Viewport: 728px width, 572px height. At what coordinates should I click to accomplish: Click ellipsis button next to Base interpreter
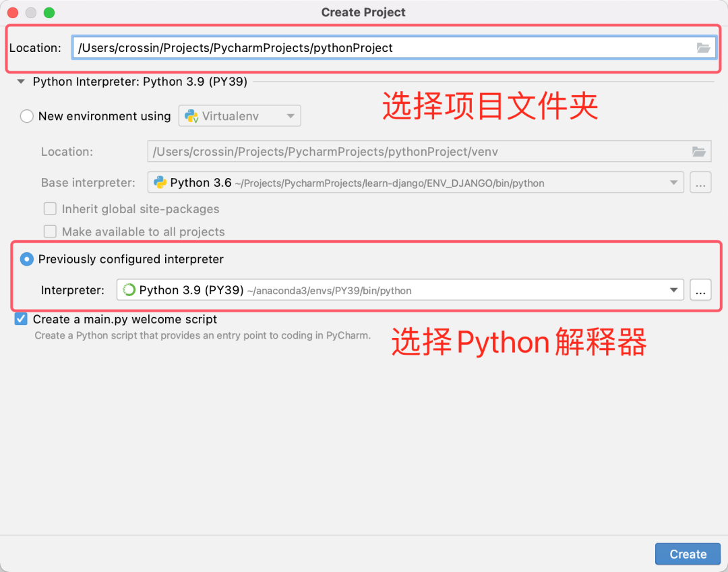pyautogui.click(x=700, y=183)
